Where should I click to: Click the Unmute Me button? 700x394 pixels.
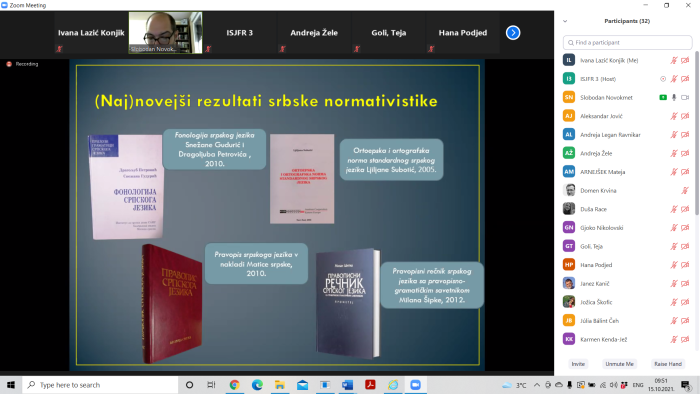tap(619, 364)
